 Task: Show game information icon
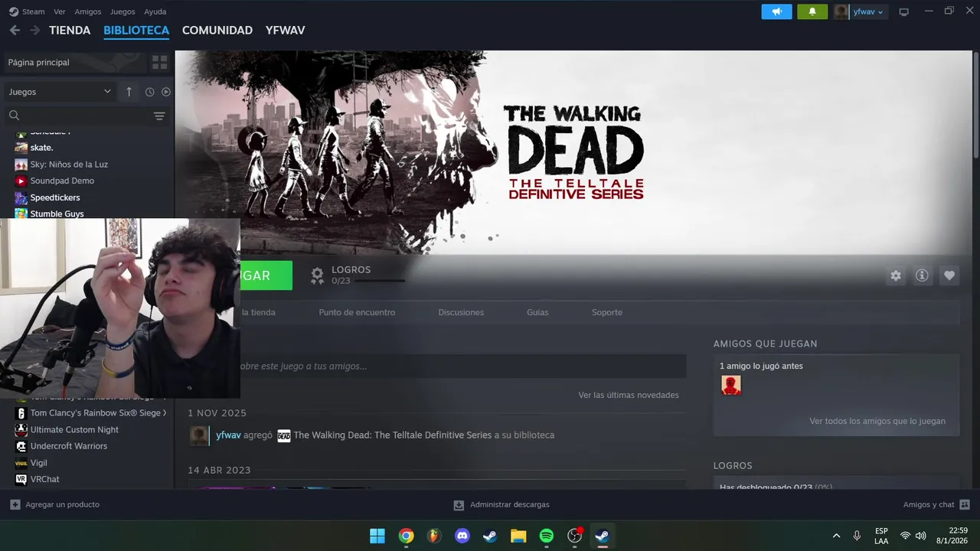pos(922,275)
